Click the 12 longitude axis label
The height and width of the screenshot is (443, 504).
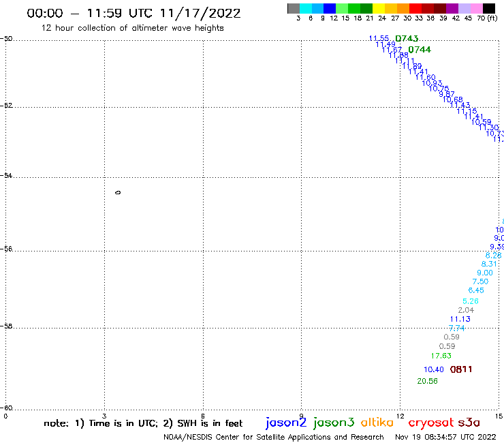[400, 416]
